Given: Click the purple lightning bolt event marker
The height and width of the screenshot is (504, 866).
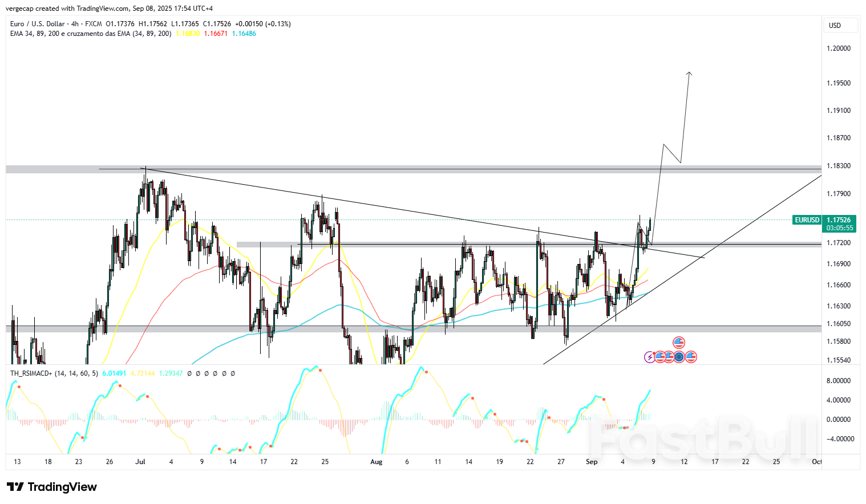Looking at the screenshot, I should pyautogui.click(x=649, y=357).
